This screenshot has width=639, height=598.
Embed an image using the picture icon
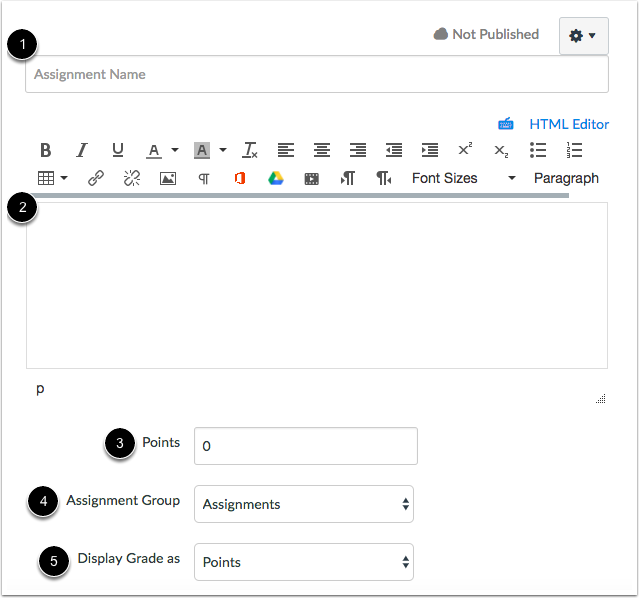(168, 179)
